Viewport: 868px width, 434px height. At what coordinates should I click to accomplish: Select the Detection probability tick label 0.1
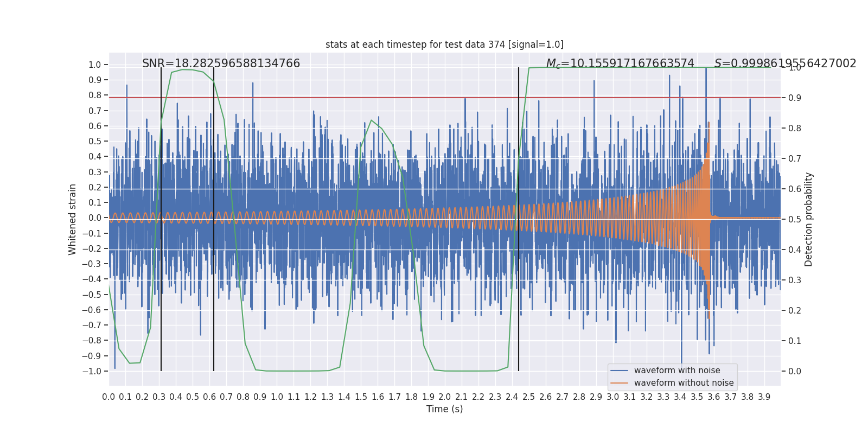point(795,341)
